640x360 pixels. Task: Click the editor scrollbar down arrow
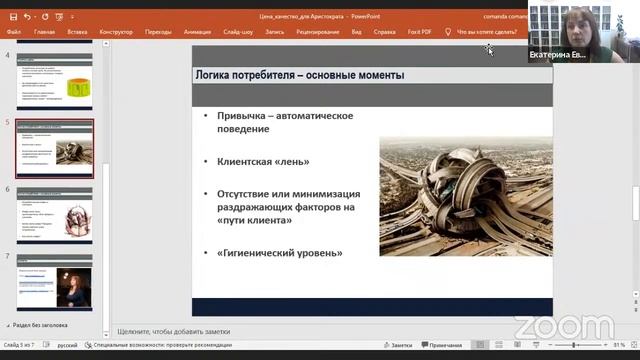[x=636, y=294]
